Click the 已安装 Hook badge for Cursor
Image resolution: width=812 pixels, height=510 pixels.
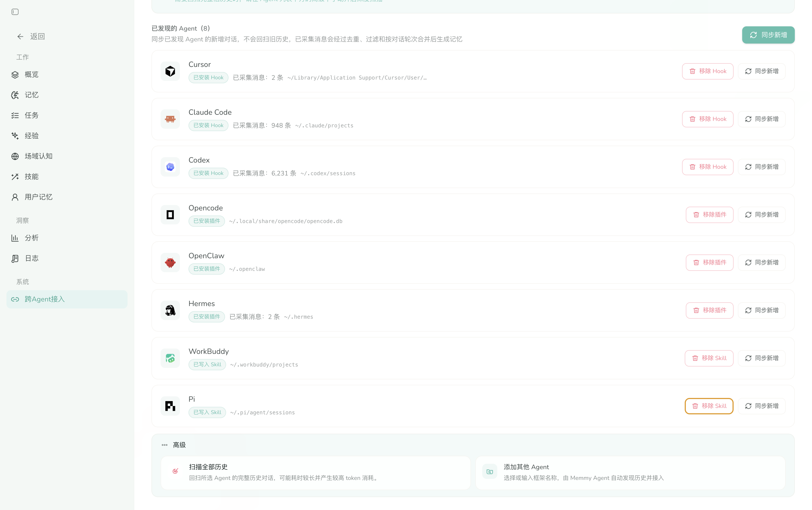pos(208,78)
